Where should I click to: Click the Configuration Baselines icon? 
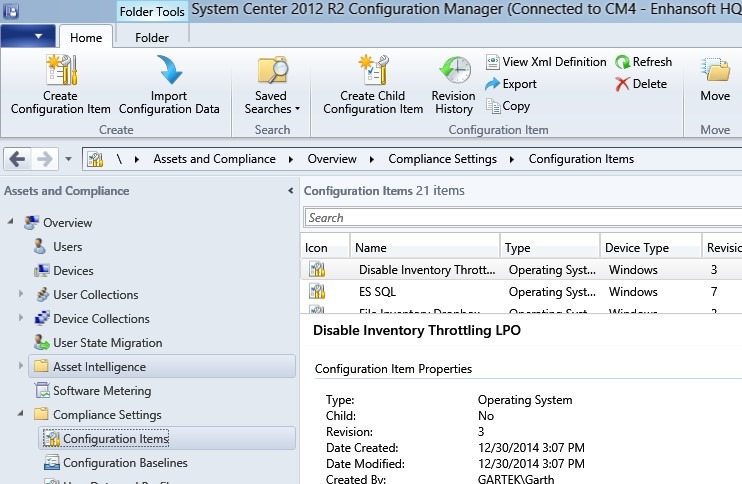coord(52,462)
